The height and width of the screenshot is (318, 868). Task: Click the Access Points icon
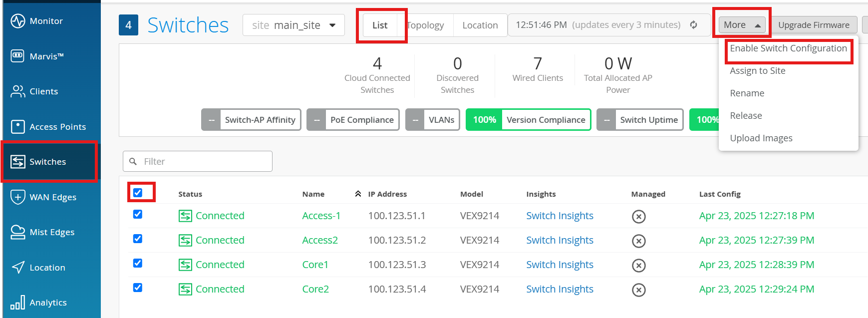coord(18,127)
